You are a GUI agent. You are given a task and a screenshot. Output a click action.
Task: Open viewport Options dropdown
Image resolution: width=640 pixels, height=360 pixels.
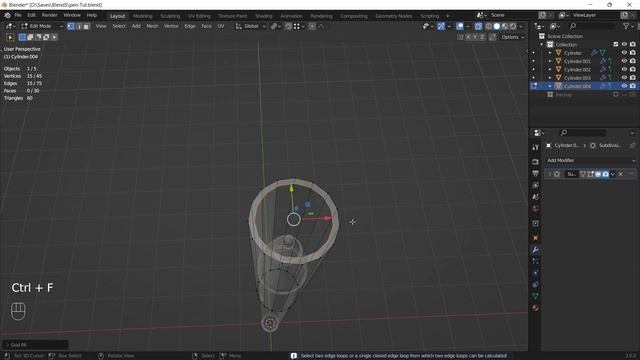click(x=513, y=37)
